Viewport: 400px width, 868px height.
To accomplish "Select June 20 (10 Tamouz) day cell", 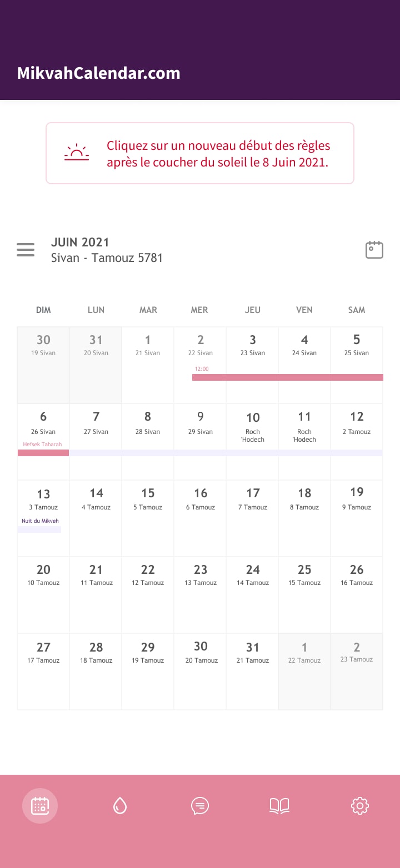I will point(43,594).
